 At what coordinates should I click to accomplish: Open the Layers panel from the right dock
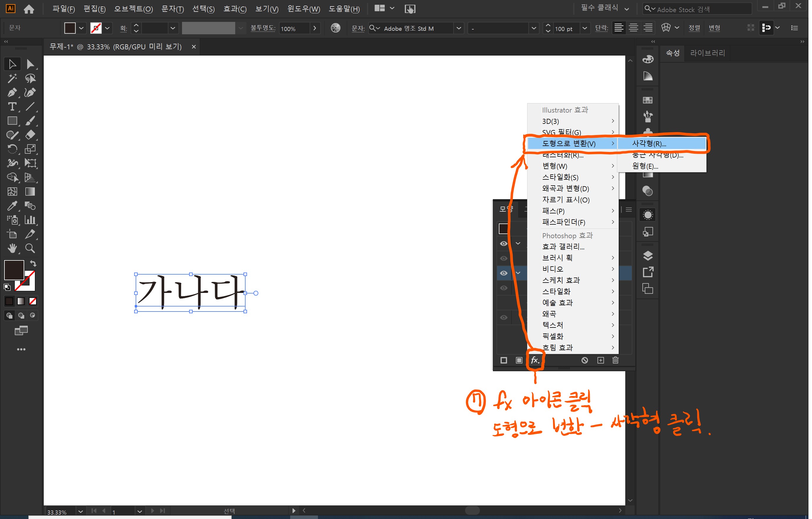tap(648, 255)
